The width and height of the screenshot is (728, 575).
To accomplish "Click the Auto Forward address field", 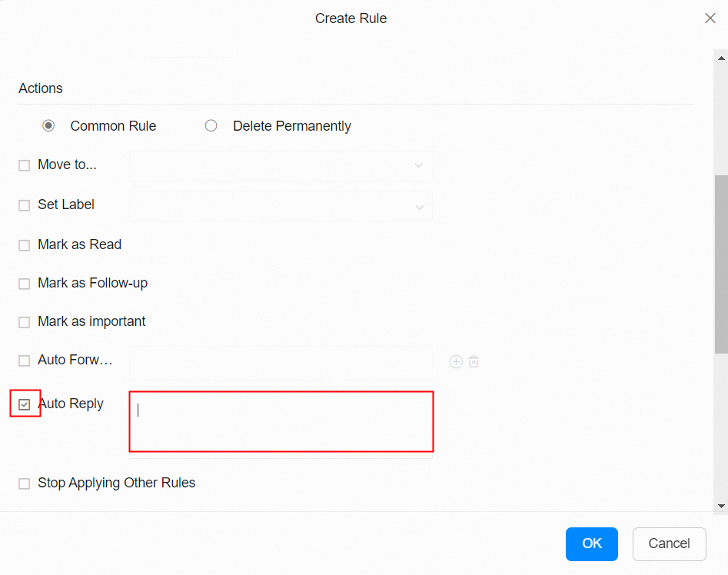I will (281, 361).
